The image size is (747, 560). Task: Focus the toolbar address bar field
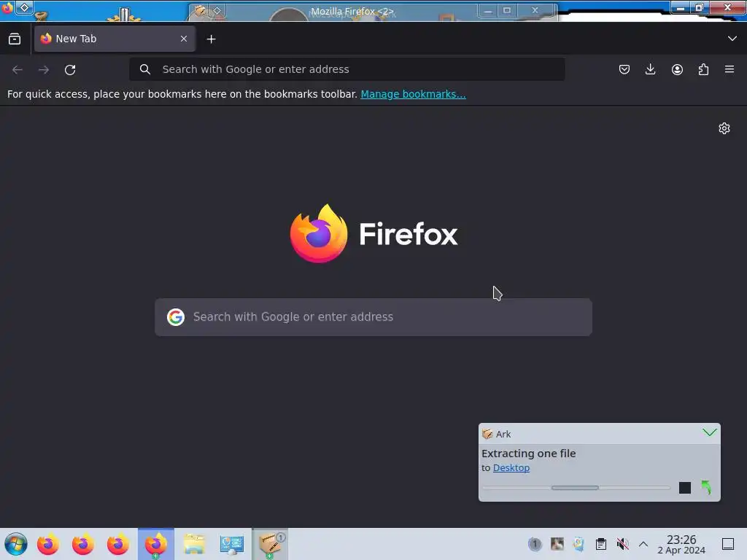tap(347, 69)
